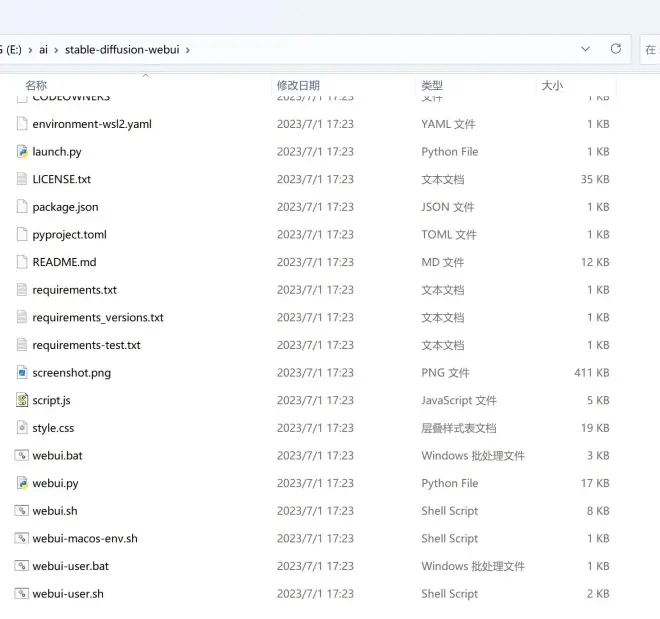Navigate to the stable-diffusion-webui breadcrumb
The height and width of the screenshot is (619, 660).
pos(122,50)
